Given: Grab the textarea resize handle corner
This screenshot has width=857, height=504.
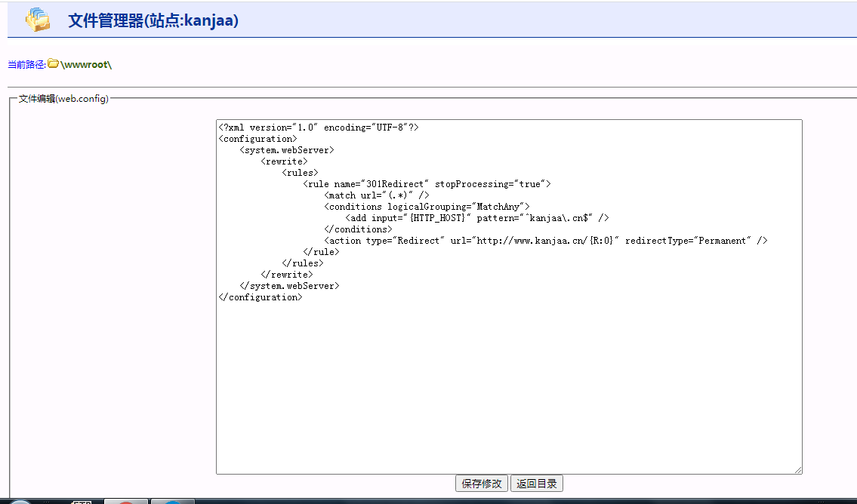Looking at the screenshot, I should click(x=797, y=469).
